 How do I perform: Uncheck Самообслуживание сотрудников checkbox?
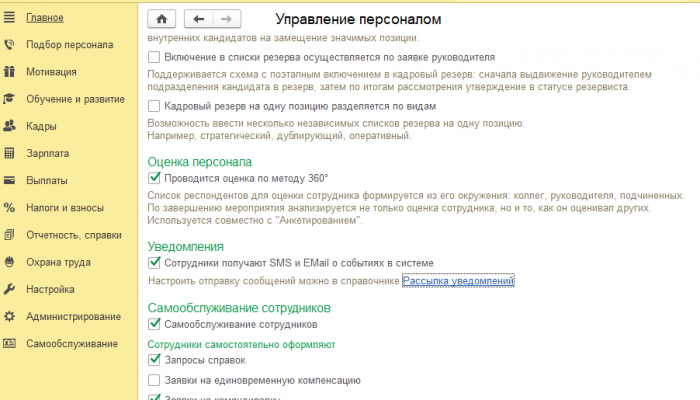154,325
